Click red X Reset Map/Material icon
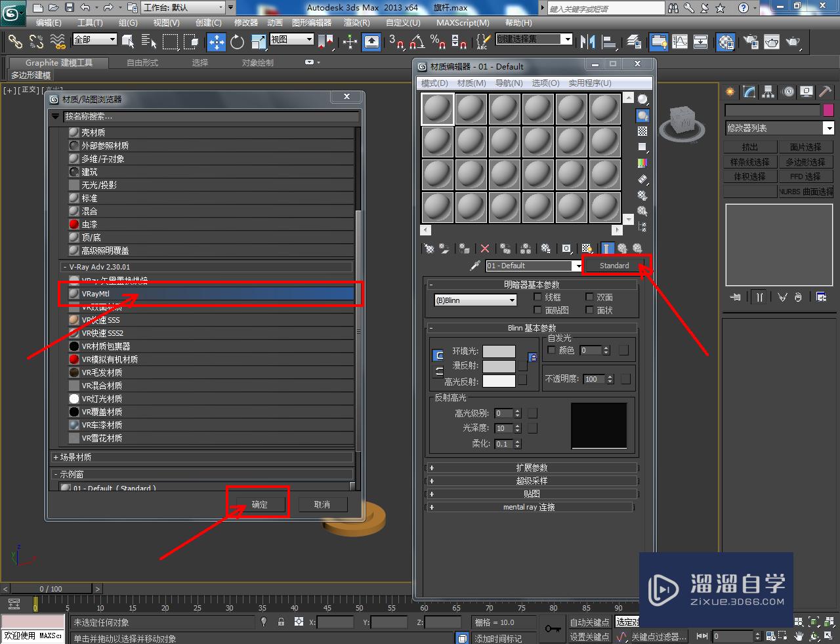 pos(485,249)
